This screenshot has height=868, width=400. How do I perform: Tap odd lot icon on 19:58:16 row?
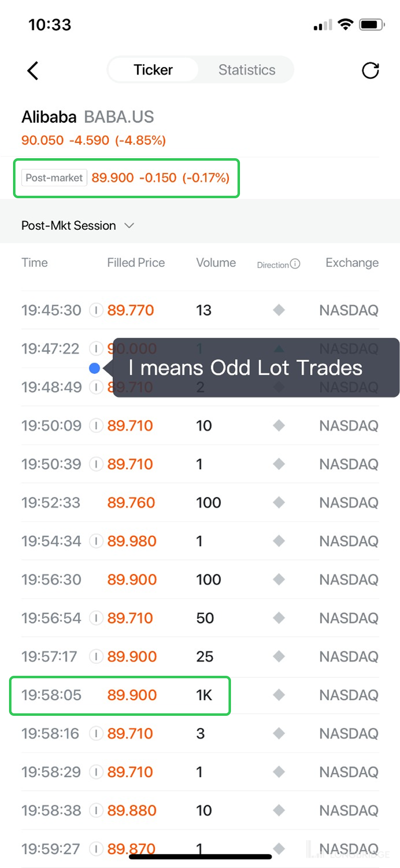point(95,734)
